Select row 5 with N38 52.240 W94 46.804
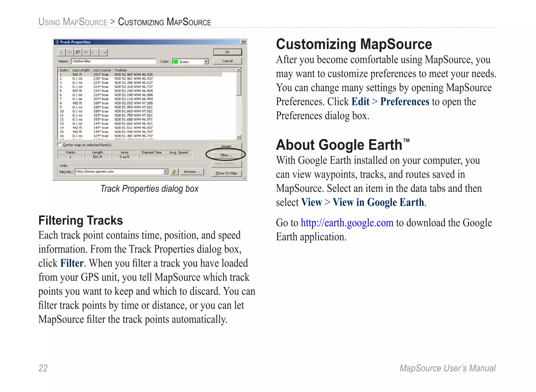 tap(140, 91)
